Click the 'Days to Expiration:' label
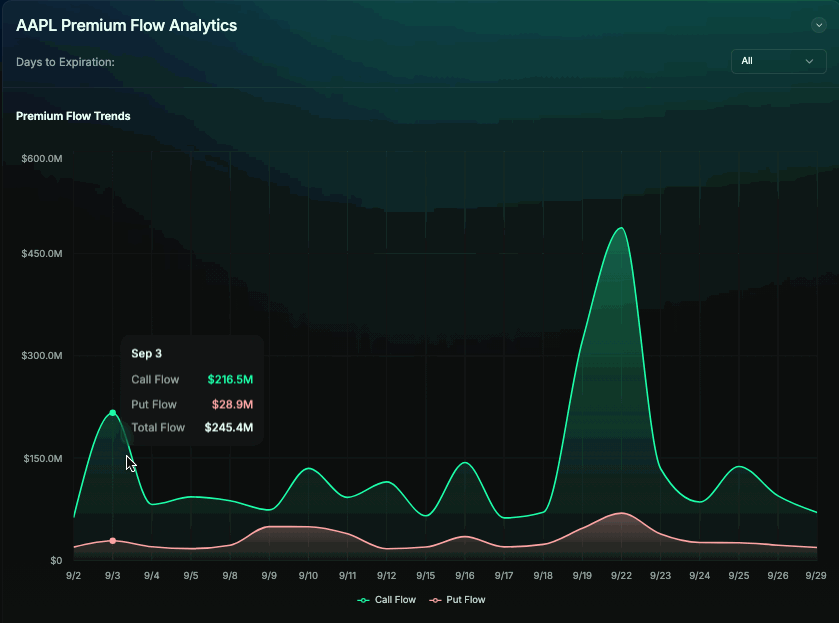 pos(65,62)
